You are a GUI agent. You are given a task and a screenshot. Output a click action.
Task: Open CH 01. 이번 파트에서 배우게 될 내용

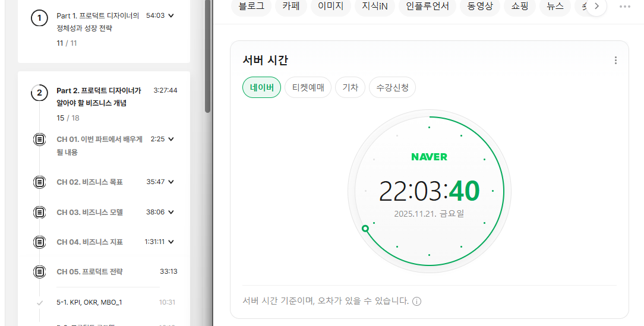[x=100, y=145]
